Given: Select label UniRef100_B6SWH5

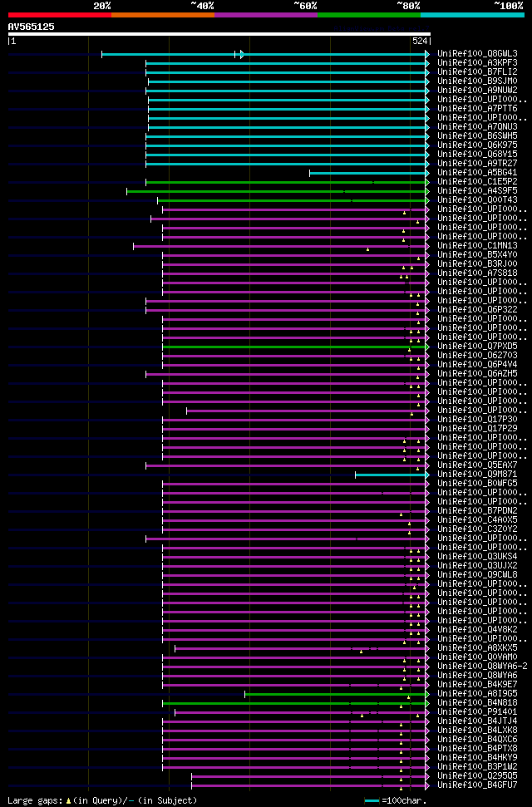Looking at the screenshot, I should coord(477,135).
